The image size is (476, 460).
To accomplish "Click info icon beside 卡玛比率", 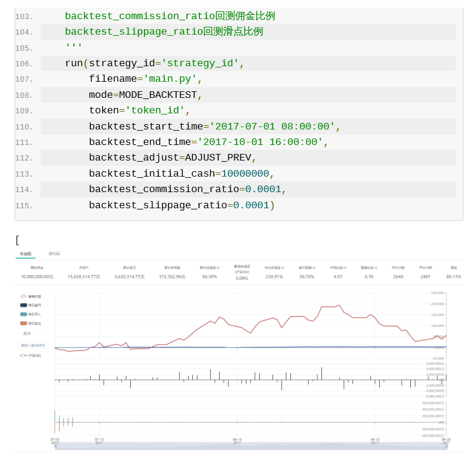I will (346, 268).
